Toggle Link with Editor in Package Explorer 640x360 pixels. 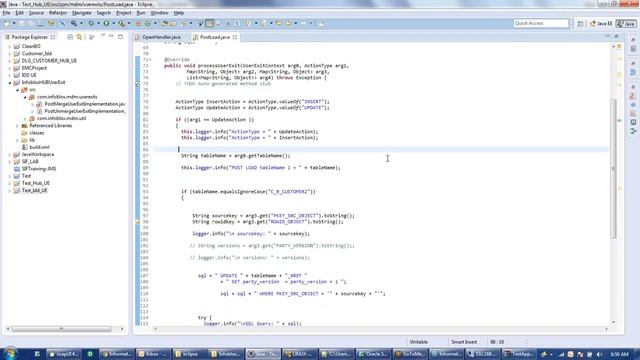(x=79, y=37)
